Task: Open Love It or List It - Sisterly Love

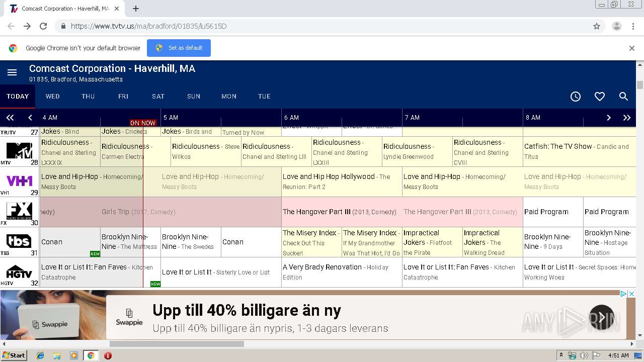Action: [x=221, y=272]
